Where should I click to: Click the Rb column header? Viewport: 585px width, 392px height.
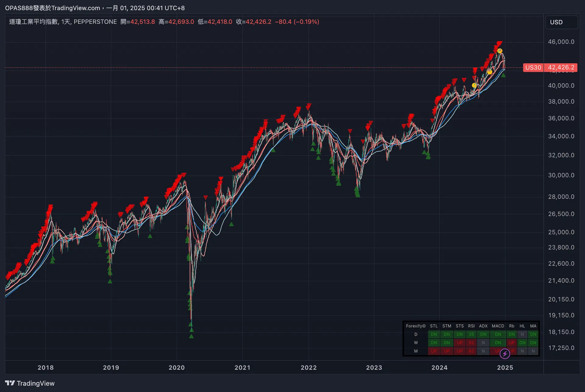[512, 326]
